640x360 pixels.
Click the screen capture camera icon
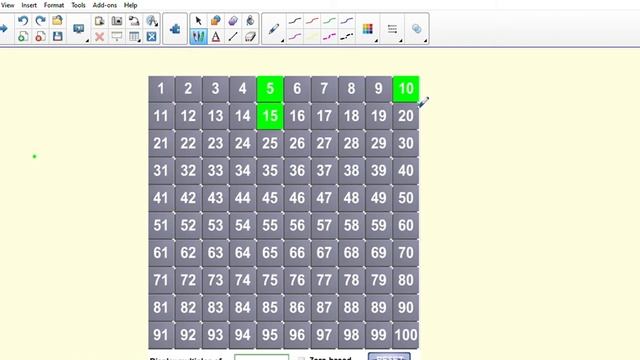point(117,21)
